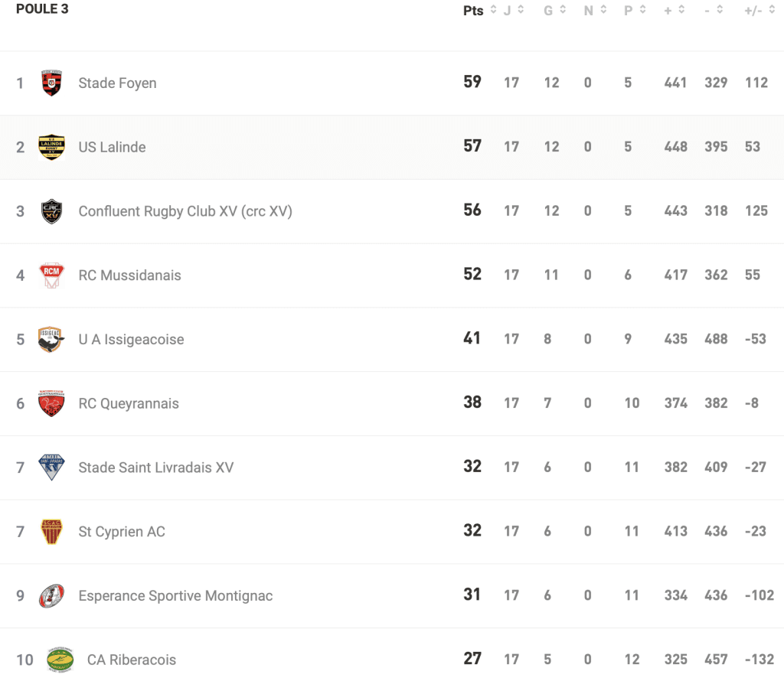Sort standings by J column arrows
The width and height of the screenshot is (784, 681).
[521, 10]
